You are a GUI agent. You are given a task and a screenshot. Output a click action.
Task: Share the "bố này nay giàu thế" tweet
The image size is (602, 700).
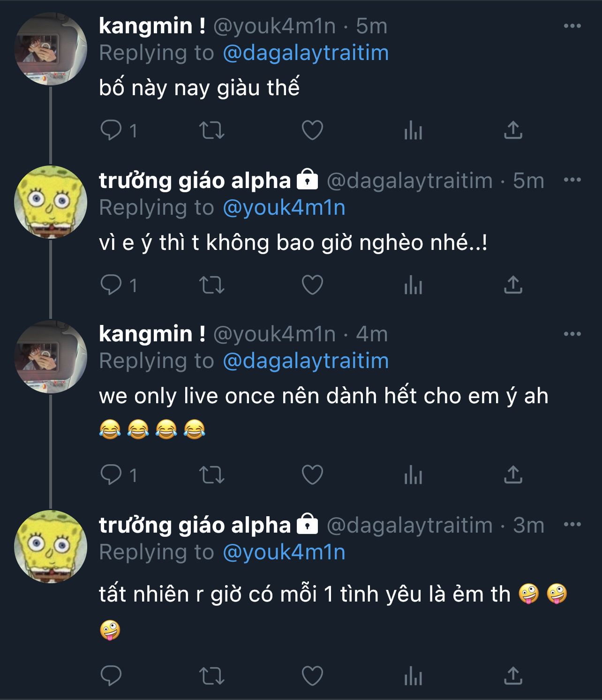pos(513,130)
